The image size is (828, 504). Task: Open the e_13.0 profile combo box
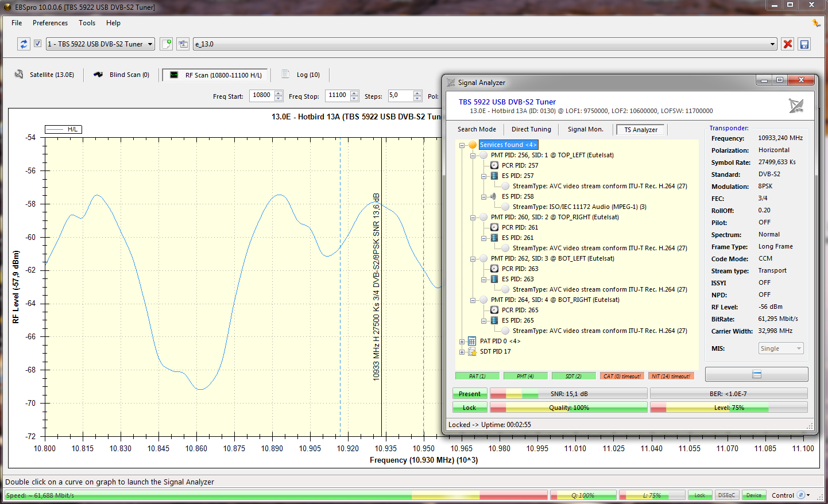(x=485, y=44)
